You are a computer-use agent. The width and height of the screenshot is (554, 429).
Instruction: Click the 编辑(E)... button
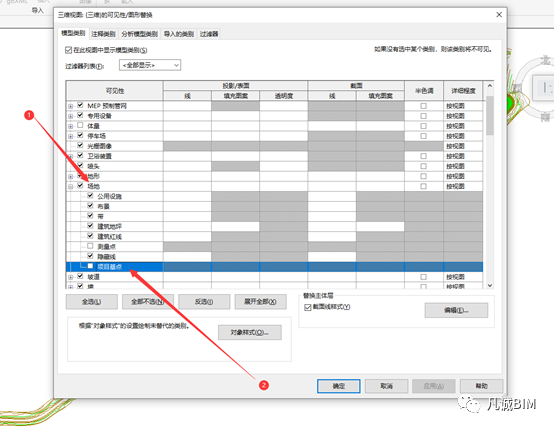(x=456, y=310)
